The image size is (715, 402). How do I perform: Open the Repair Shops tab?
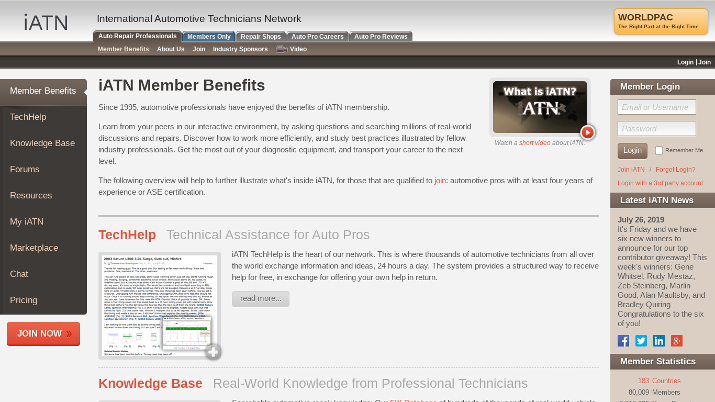(260, 36)
